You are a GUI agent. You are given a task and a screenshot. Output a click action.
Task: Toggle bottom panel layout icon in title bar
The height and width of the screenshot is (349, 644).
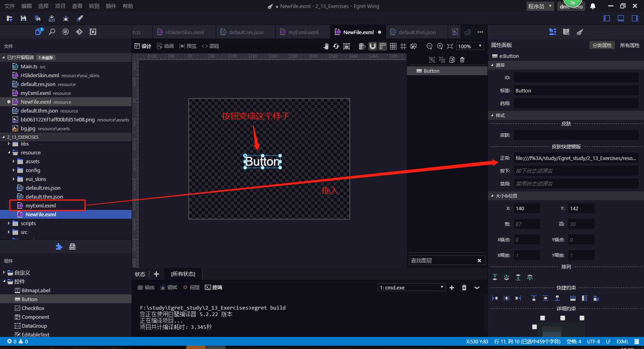click(621, 18)
